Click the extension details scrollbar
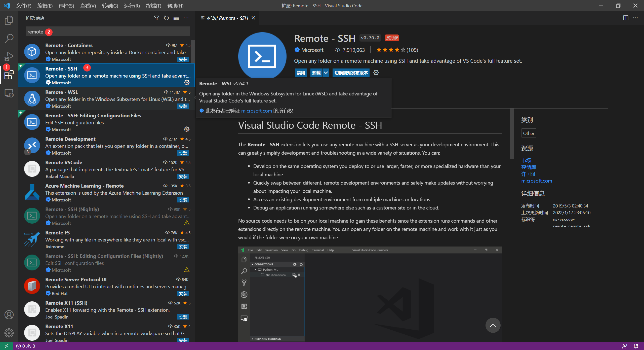The height and width of the screenshot is (350, 644). click(x=512, y=133)
